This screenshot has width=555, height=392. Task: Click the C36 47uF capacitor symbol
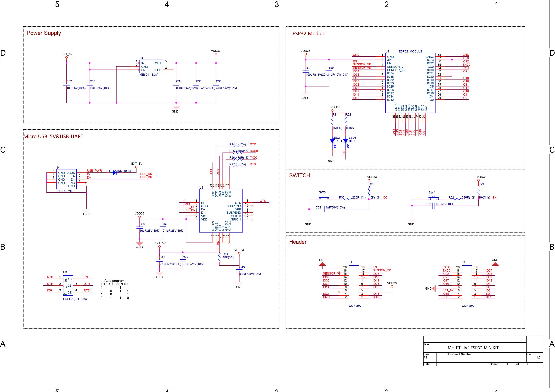point(216,85)
